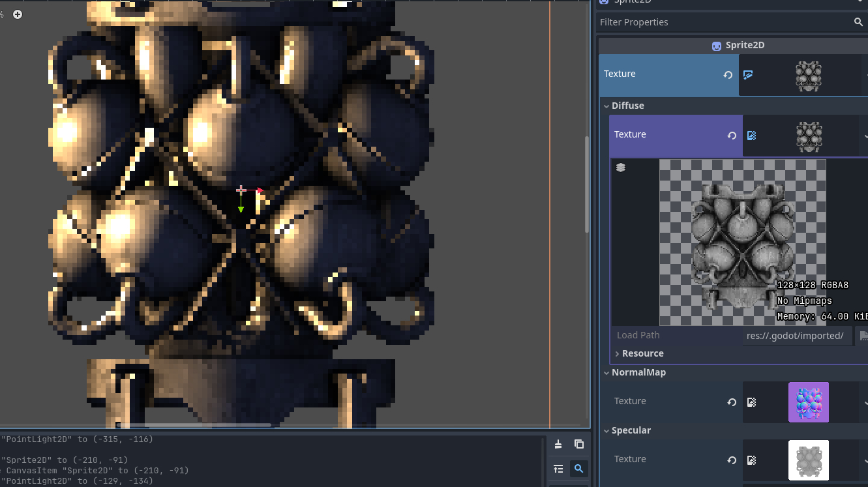The height and width of the screenshot is (487, 868).
Task: Toggle the output log search filter
Action: point(578,468)
